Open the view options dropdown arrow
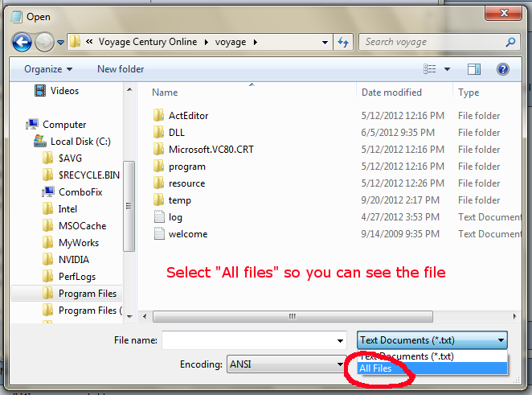 click(447, 69)
